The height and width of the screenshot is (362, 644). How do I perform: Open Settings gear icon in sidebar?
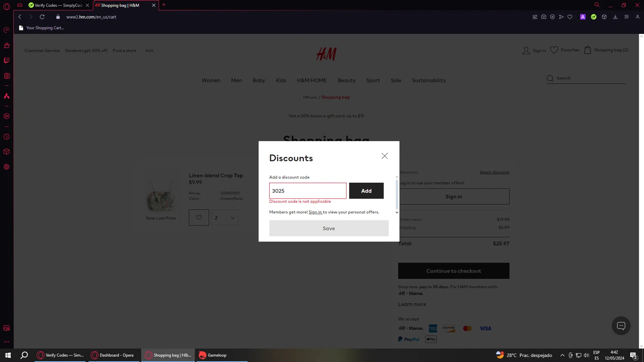pos(6,167)
